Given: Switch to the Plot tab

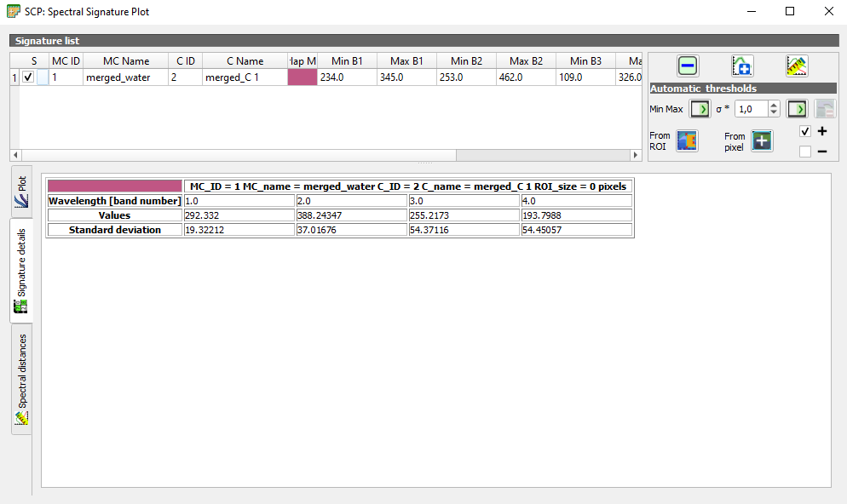Looking at the screenshot, I should [x=21, y=192].
